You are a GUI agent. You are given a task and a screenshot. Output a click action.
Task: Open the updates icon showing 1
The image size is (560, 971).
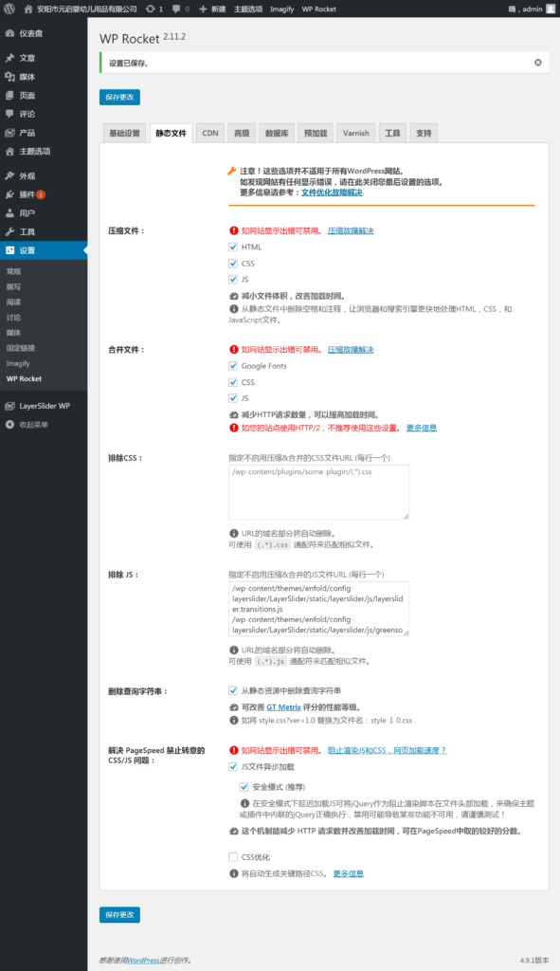[x=150, y=9]
